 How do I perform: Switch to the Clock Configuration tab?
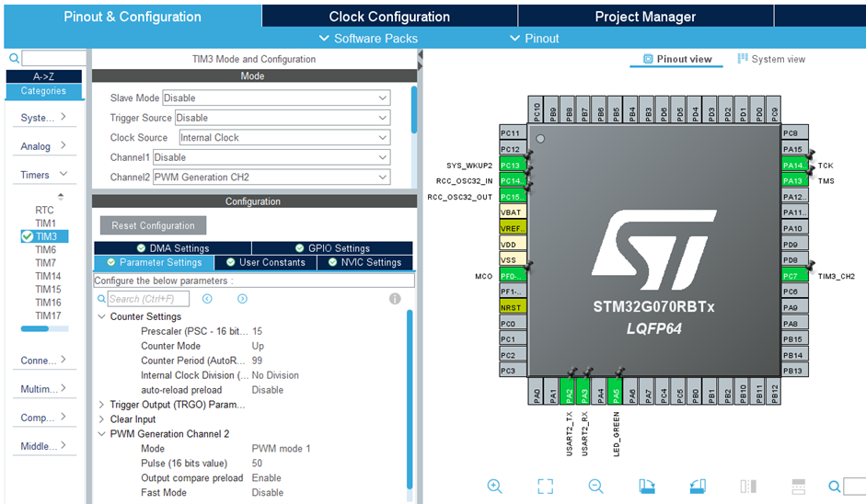pyautogui.click(x=389, y=17)
